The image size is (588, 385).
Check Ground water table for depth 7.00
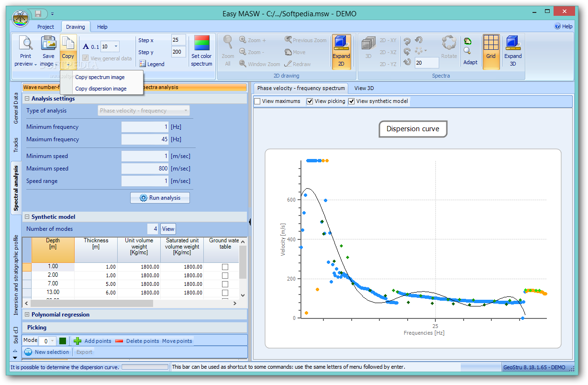point(225,284)
